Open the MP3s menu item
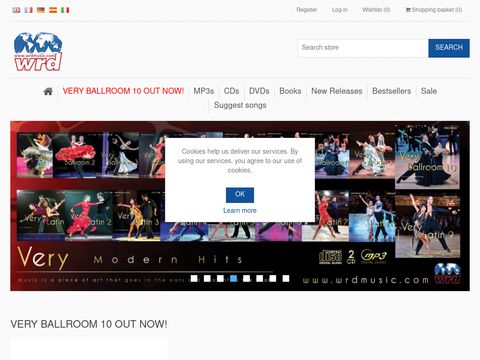The height and width of the screenshot is (360, 480). (x=204, y=91)
